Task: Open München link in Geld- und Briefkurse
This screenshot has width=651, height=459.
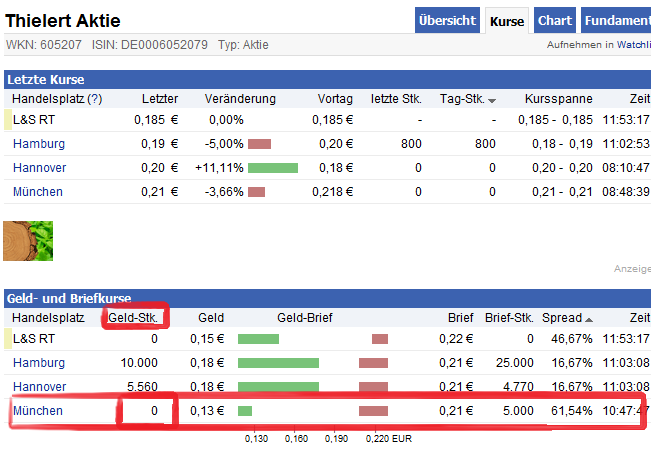Action: 38,411
